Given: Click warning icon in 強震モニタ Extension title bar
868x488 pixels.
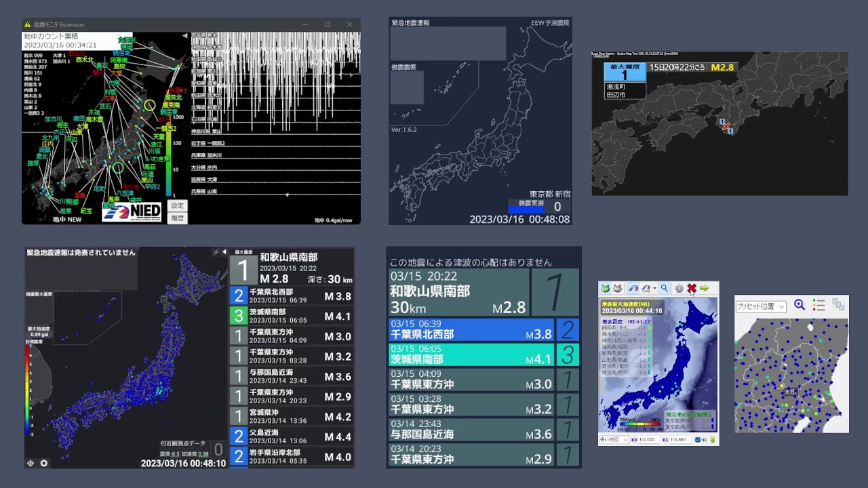Looking at the screenshot, I should coord(27,24).
